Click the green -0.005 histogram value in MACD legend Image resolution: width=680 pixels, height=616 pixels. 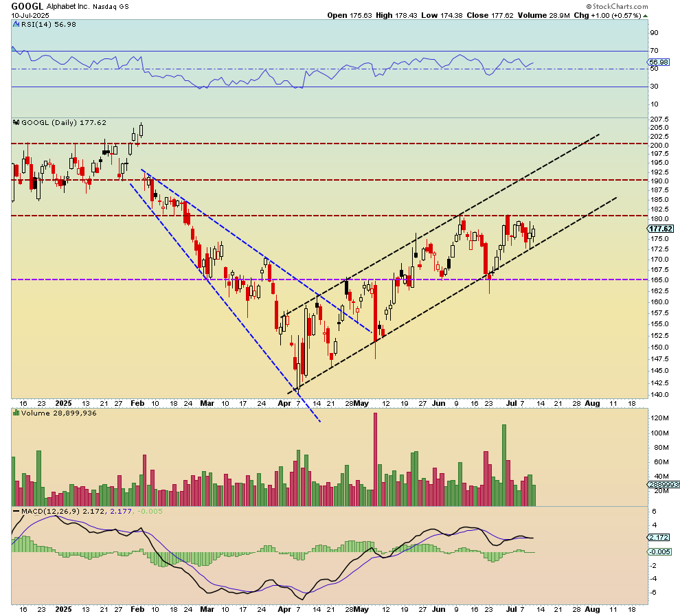tap(150, 512)
